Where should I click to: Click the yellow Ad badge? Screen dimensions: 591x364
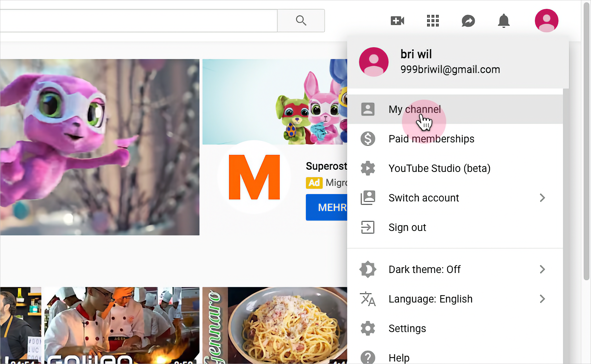tap(314, 183)
